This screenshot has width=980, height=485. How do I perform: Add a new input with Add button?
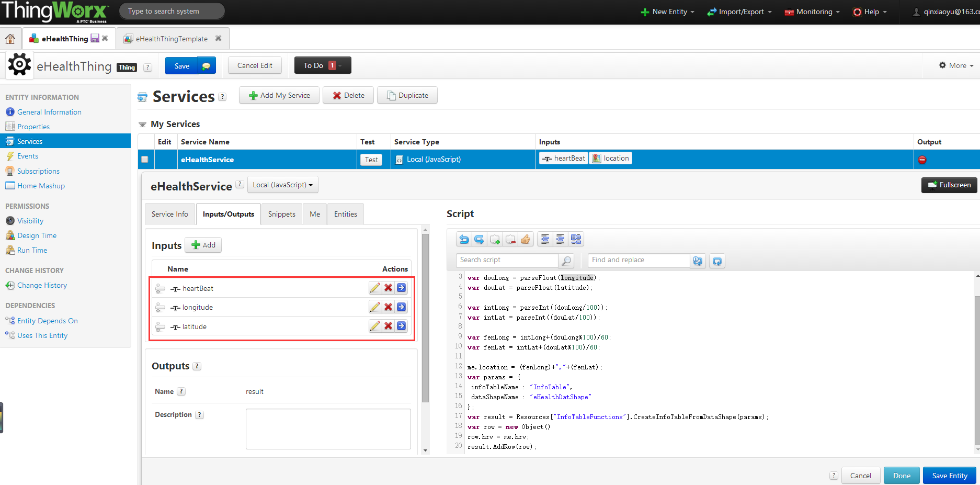coord(203,245)
